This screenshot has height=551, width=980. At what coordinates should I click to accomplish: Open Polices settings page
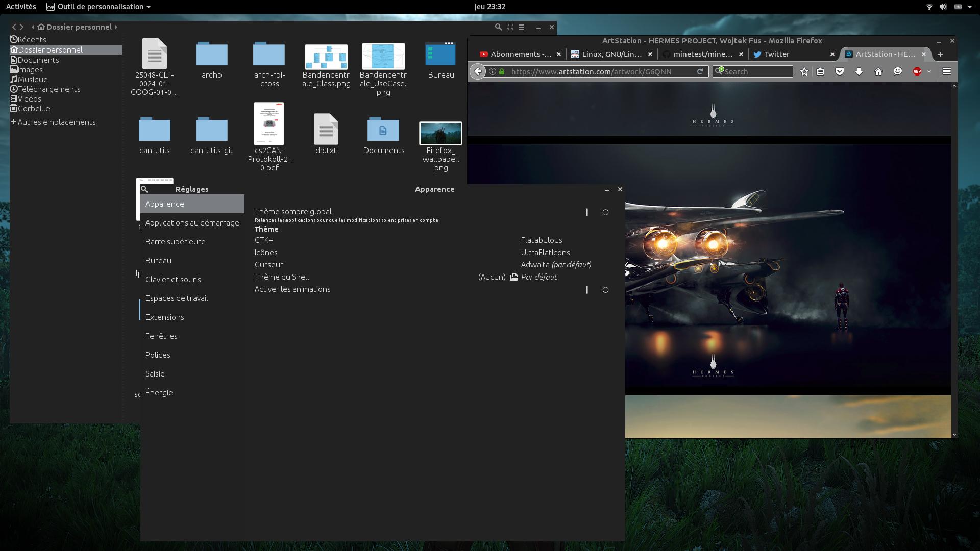(x=192, y=355)
